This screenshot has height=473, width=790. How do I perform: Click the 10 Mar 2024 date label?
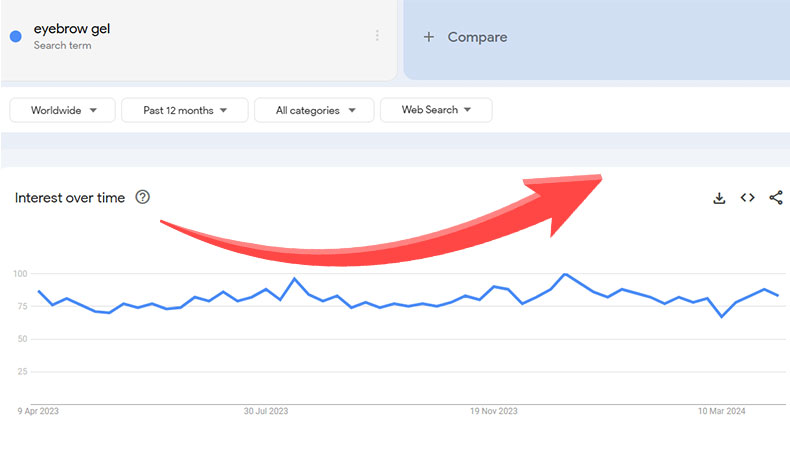pos(721,411)
